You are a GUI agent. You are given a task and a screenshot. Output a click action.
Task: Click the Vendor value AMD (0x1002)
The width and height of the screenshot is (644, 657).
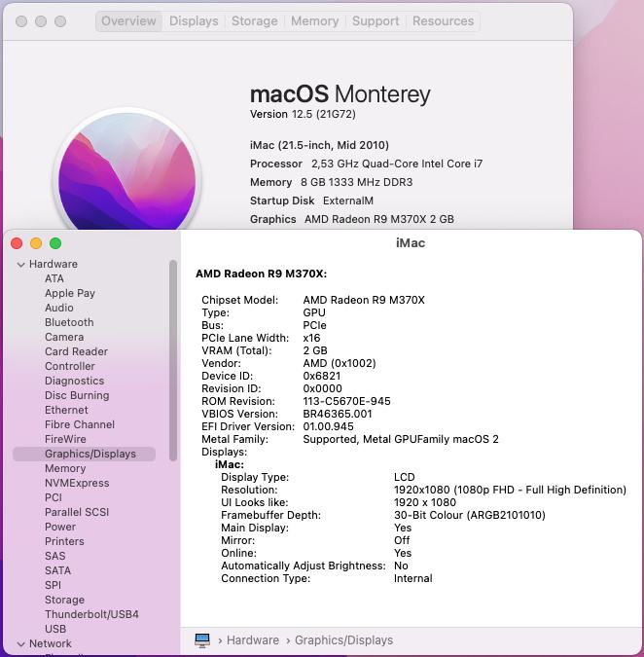tap(340, 363)
